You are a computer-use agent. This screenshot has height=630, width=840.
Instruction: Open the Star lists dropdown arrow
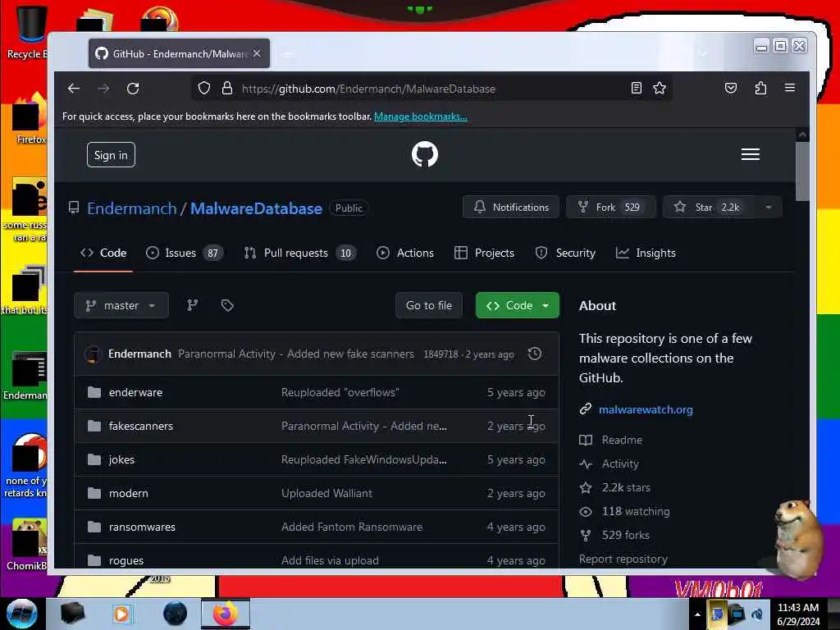click(768, 208)
